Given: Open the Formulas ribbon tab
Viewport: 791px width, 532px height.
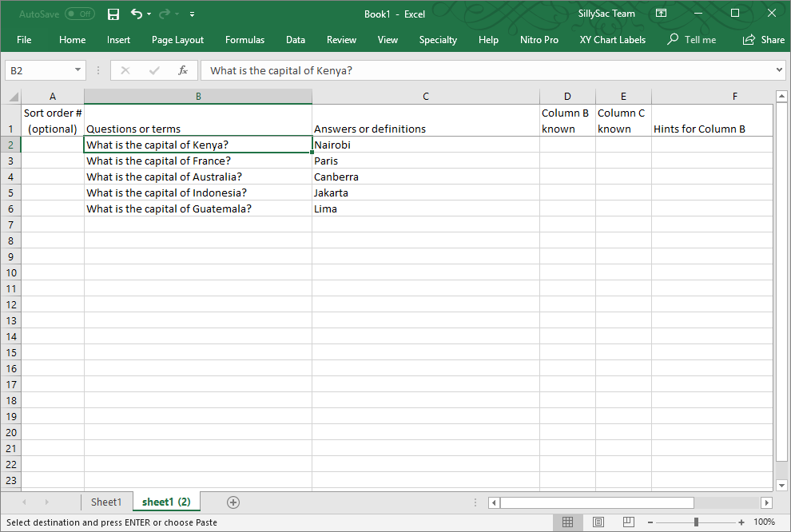Looking at the screenshot, I should click(x=244, y=40).
